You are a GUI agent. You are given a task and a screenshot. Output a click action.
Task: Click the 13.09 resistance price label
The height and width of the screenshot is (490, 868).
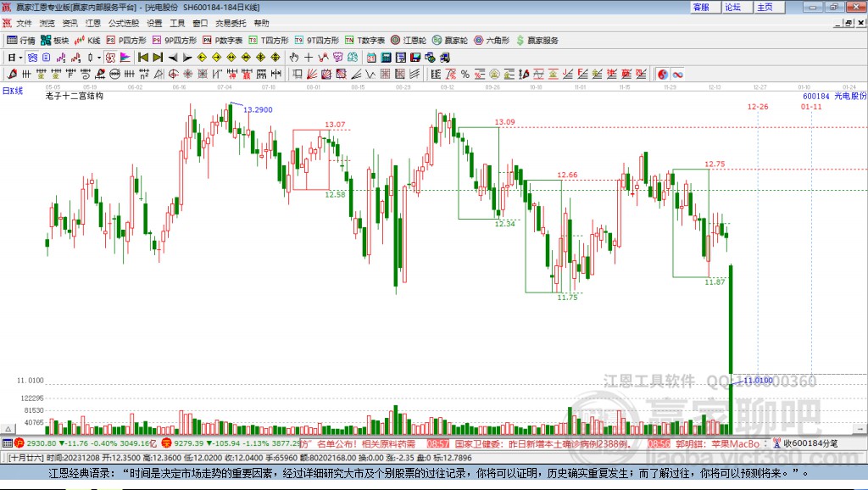(505, 122)
